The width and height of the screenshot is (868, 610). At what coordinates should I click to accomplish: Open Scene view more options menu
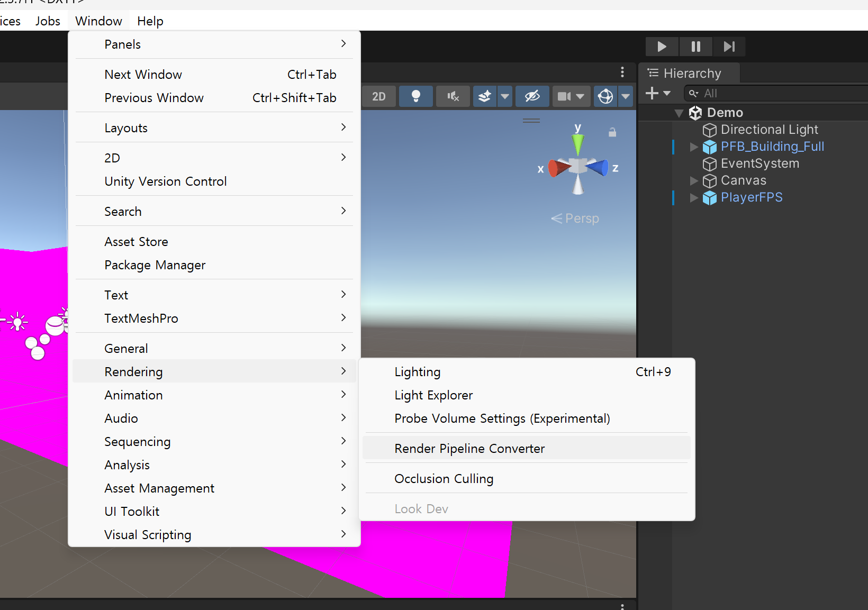click(622, 72)
